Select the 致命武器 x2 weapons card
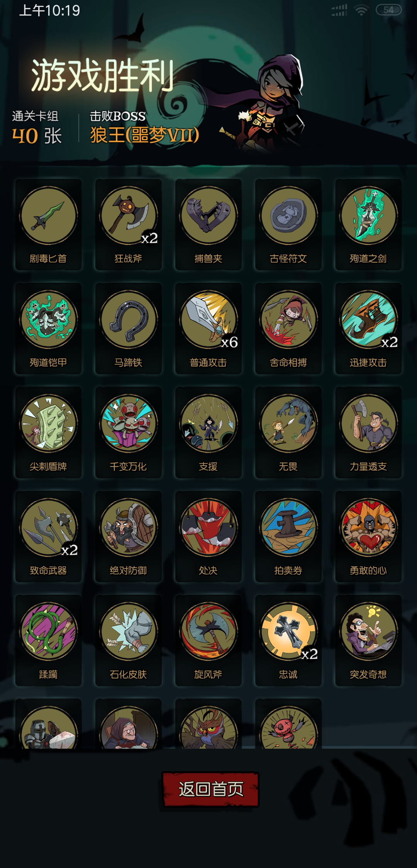 (48, 536)
